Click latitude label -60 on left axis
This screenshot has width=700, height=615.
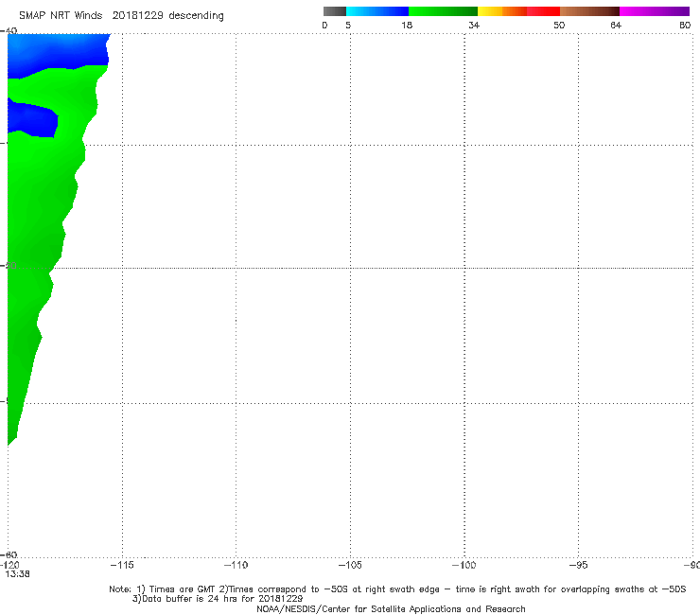(9, 554)
